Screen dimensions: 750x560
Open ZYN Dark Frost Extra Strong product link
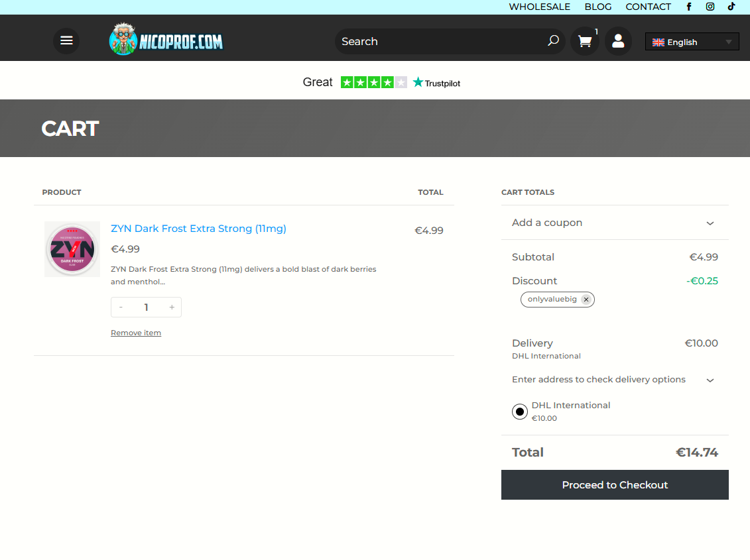click(x=198, y=229)
